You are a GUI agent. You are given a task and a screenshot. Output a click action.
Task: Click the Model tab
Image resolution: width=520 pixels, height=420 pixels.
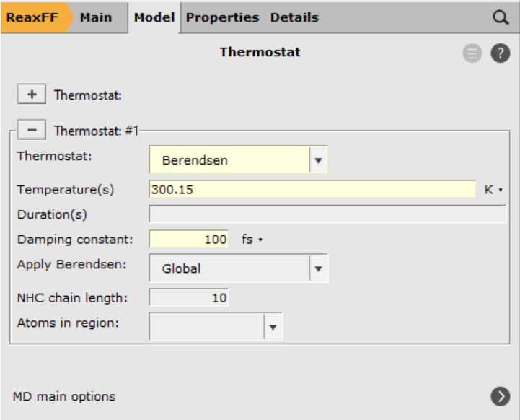(x=154, y=17)
